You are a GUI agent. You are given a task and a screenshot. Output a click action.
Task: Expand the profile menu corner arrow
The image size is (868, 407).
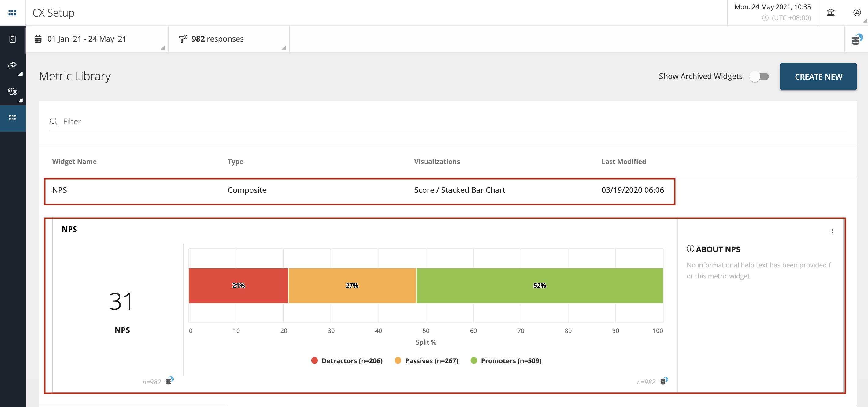pyautogui.click(x=865, y=21)
